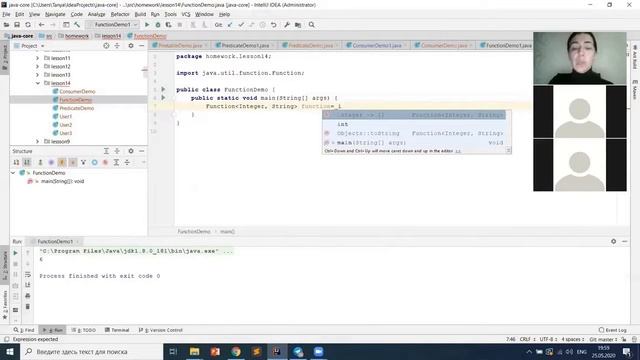Click the locate target icon in the Project panel
The height and width of the screenshot is (360, 640).
point(106,46)
